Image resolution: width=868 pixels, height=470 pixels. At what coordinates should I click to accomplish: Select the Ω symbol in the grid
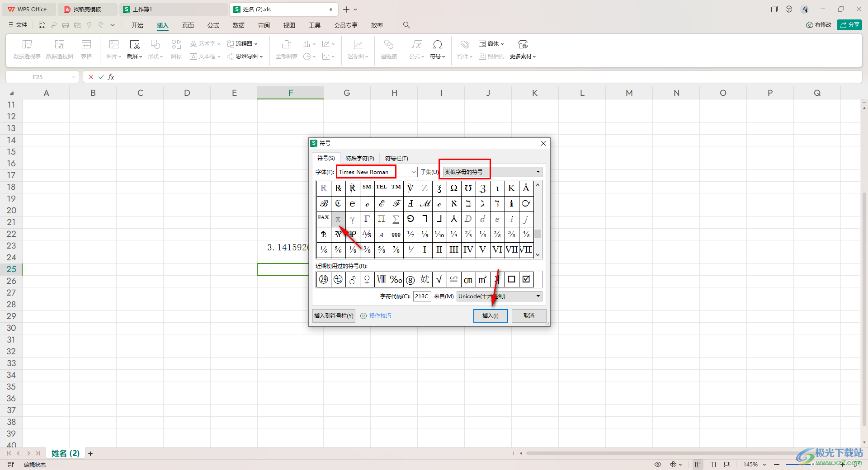point(454,188)
